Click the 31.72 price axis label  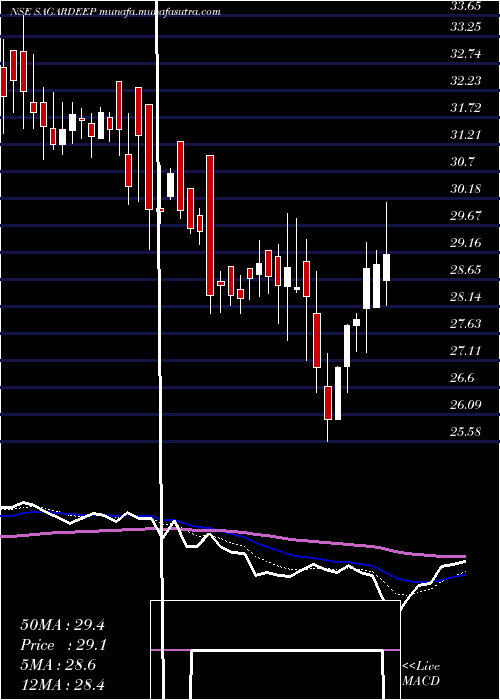(x=466, y=108)
